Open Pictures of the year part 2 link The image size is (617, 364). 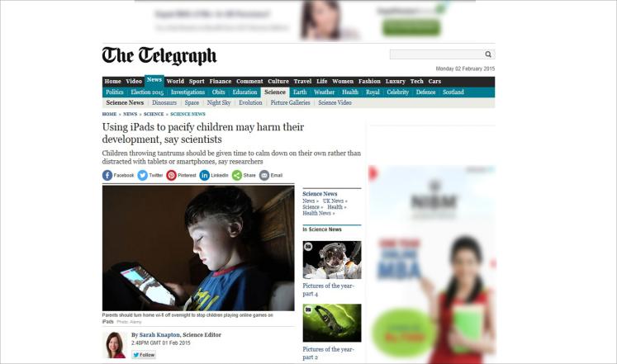(x=328, y=353)
